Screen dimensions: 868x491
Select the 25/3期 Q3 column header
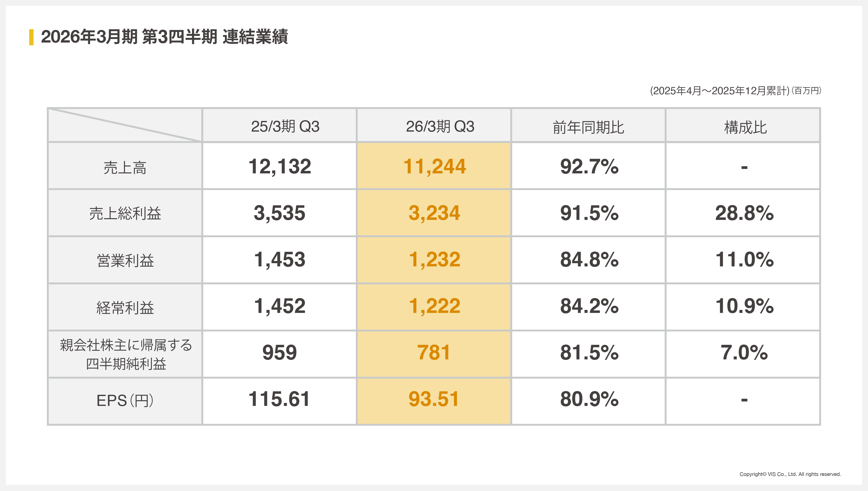(285, 126)
